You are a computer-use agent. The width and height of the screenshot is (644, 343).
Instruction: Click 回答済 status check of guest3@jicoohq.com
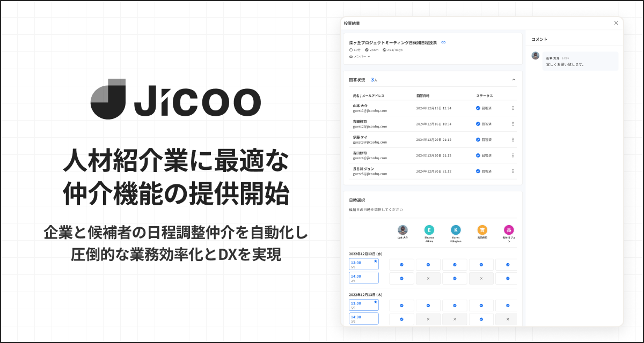478,139
